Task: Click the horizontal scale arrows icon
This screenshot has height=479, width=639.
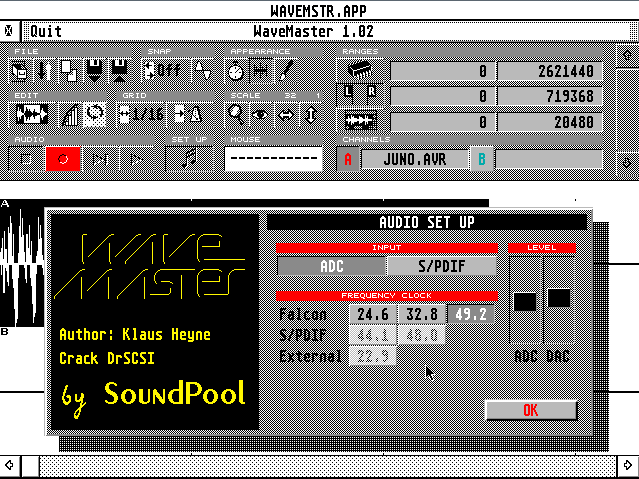Action: click(x=286, y=115)
